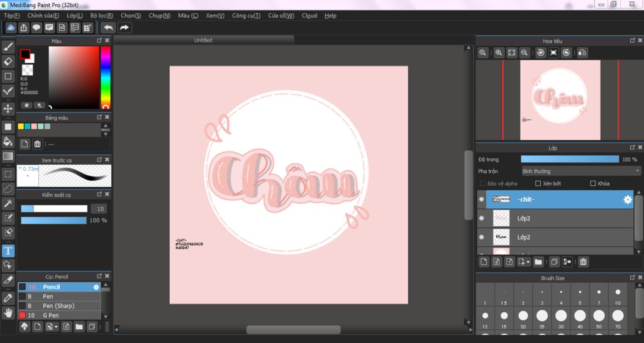Enable the Khóa checkbox

tap(592, 183)
